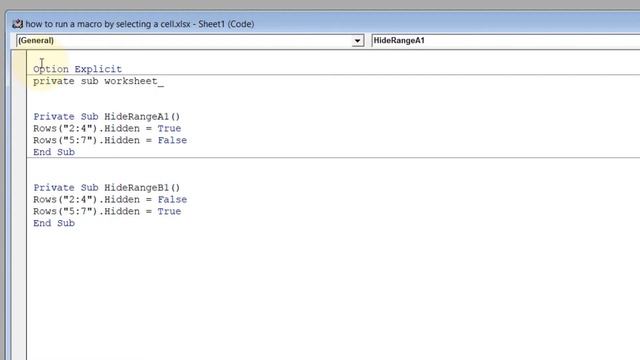Viewport: 640px width, 360px height.
Task: Click the (General) object box text
Action: 36,40
